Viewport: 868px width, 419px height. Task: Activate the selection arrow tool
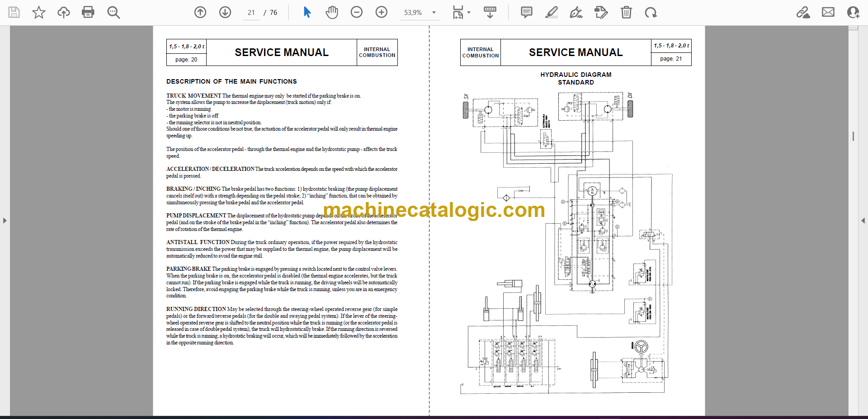[x=307, y=12]
